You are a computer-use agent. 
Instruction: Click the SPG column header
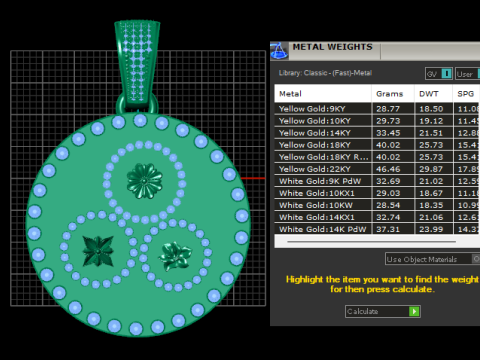(x=466, y=94)
